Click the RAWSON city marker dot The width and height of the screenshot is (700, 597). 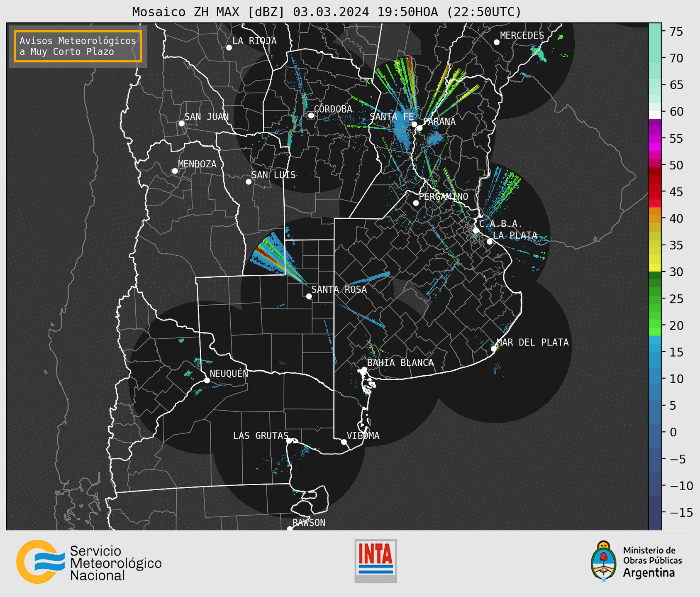pyautogui.click(x=290, y=529)
